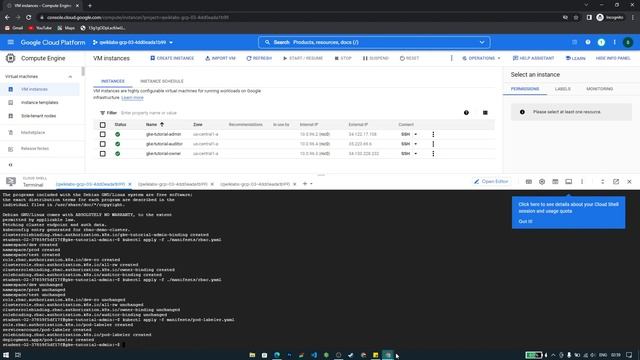Open the help question mark icon in header
640x360 pixels.
pos(588,42)
